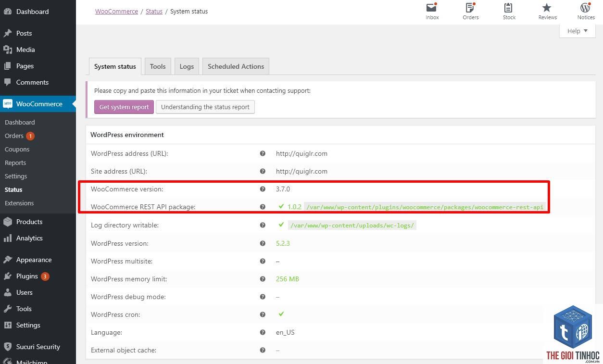
Task: Open the Inbox activity panel icon
Action: [x=432, y=8]
